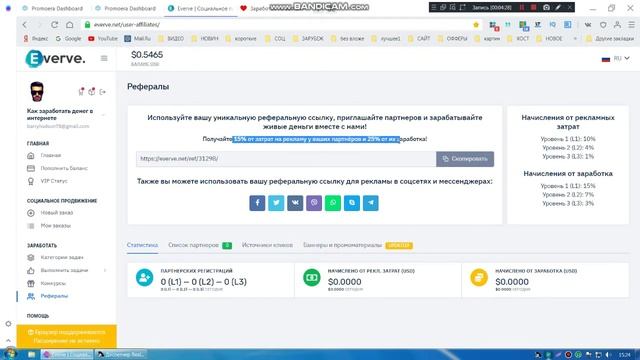Open the browser user account icon

tap(618, 25)
